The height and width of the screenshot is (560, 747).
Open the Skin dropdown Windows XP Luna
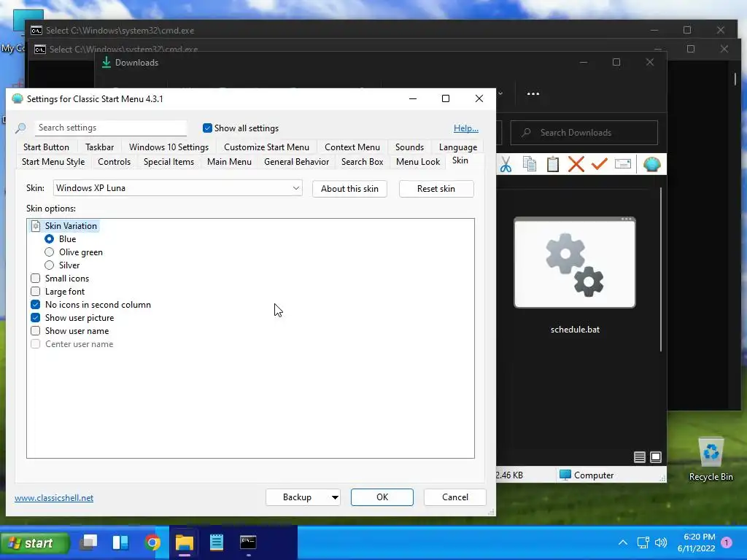(x=178, y=188)
